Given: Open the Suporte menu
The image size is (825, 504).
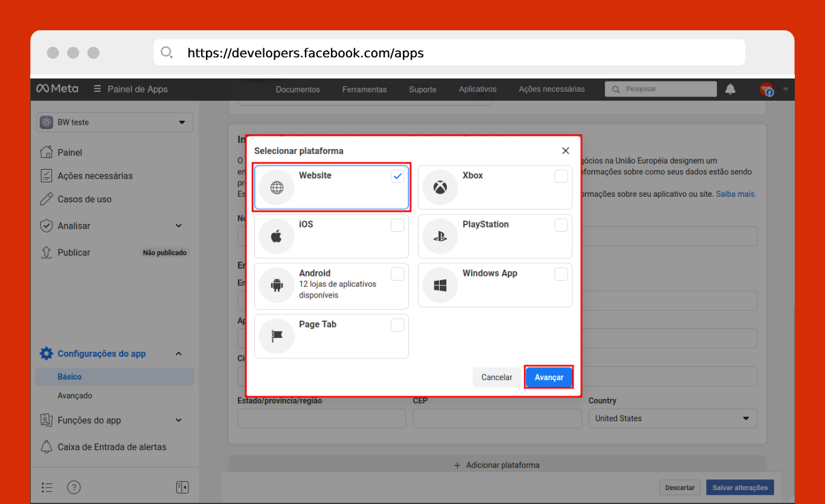Looking at the screenshot, I should click(423, 89).
